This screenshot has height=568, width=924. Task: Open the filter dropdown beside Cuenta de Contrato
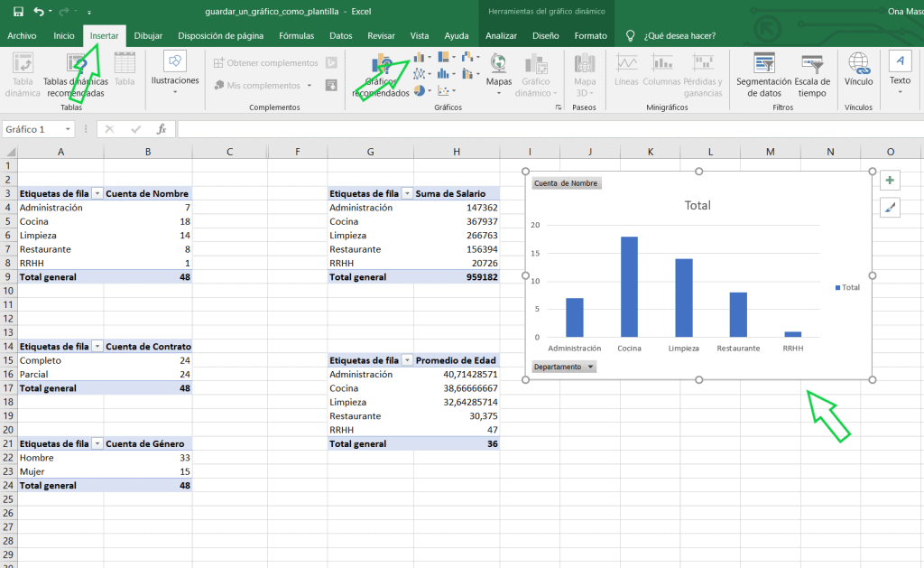point(97,346)
